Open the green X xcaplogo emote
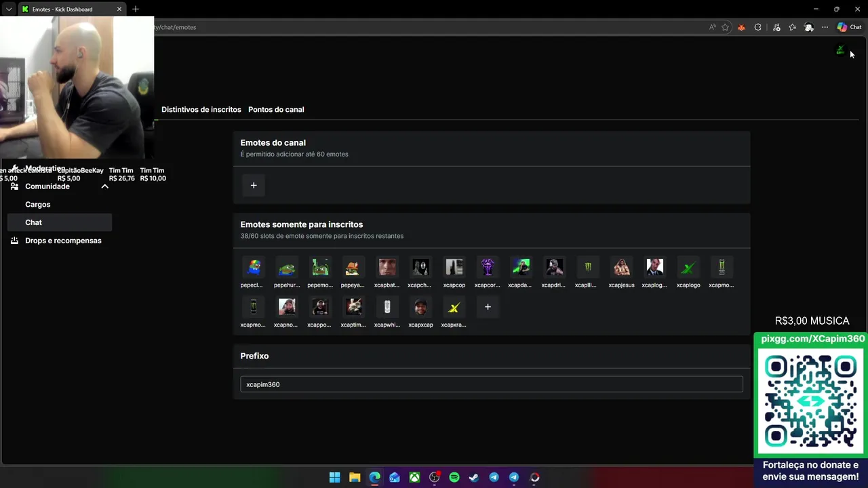Viewport: 868px width, 488px height. [688, 267]
